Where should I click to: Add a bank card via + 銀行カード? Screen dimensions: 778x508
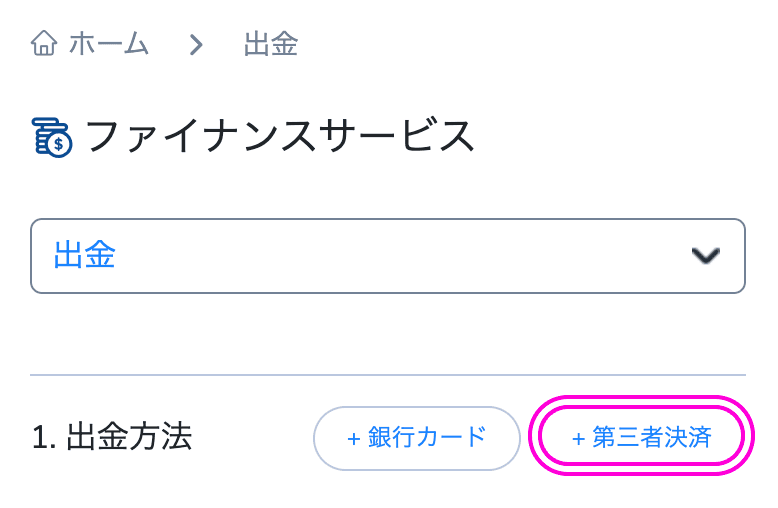[417, 439]
